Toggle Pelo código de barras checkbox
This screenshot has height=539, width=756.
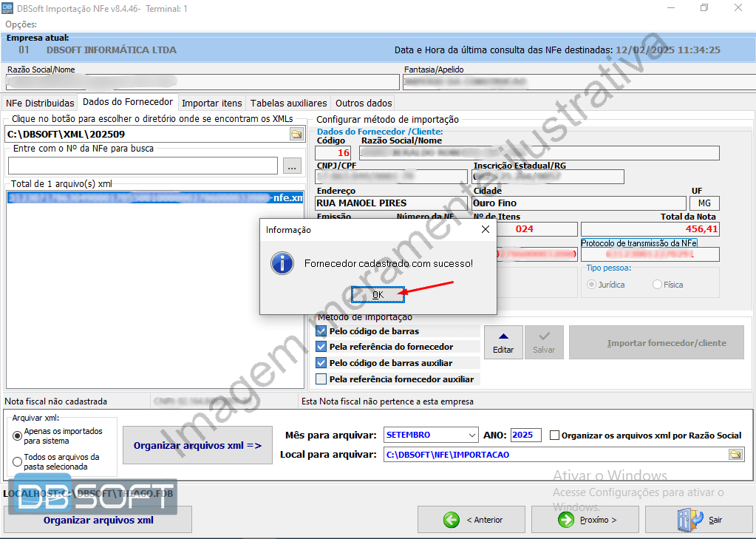tap(321, 331)
